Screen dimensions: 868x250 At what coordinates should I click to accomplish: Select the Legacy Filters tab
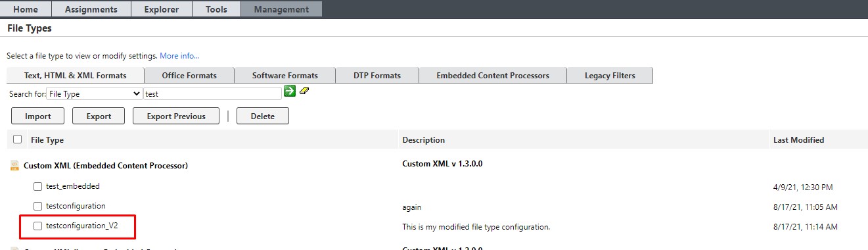tap(610, 76)
